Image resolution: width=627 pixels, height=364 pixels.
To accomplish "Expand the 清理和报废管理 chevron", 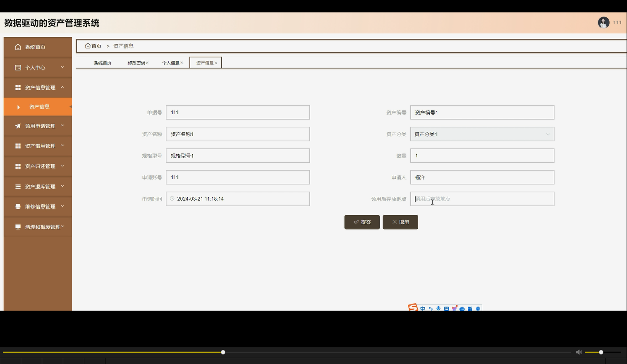I will (x=63, y=227).
